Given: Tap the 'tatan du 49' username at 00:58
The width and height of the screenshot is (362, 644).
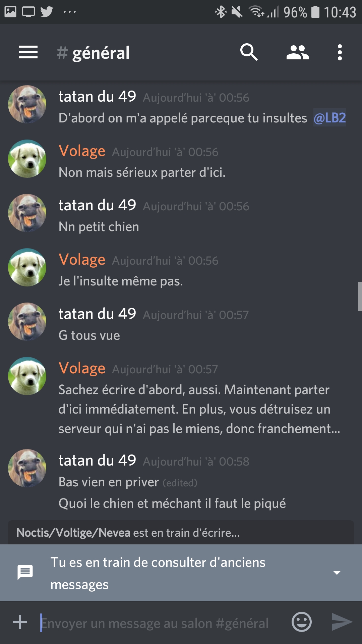Looking at the screenshot, I should [97, 460].
